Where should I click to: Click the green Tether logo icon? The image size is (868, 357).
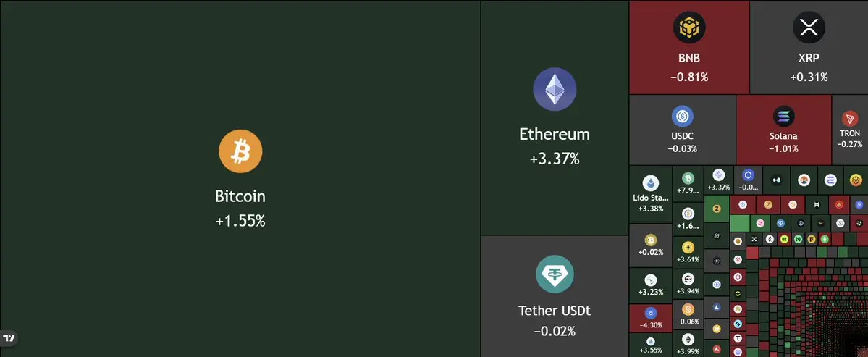point(555,274)
